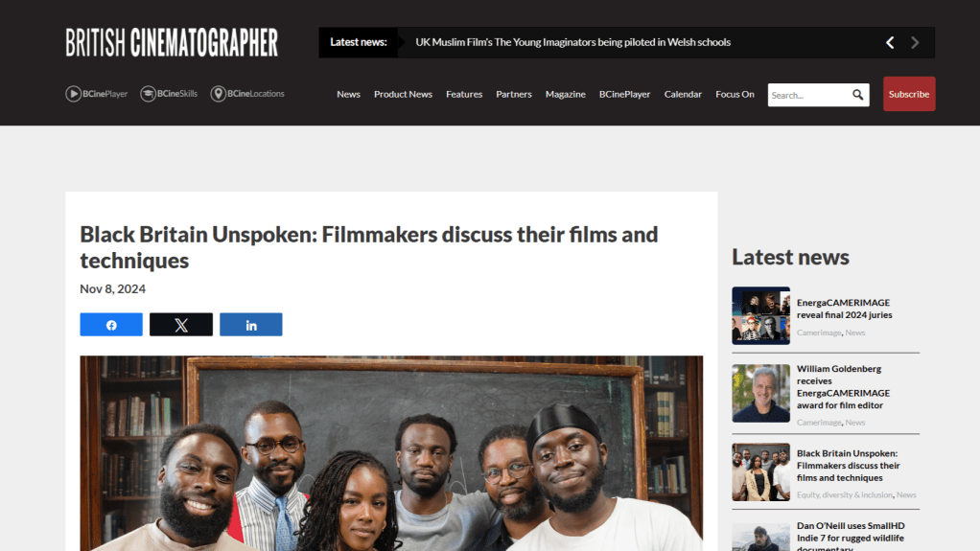The image size is (980, 551).
Task: Open BCinePlayer via the play icon link
Action: pyautogui.click(x=96, y=94)
